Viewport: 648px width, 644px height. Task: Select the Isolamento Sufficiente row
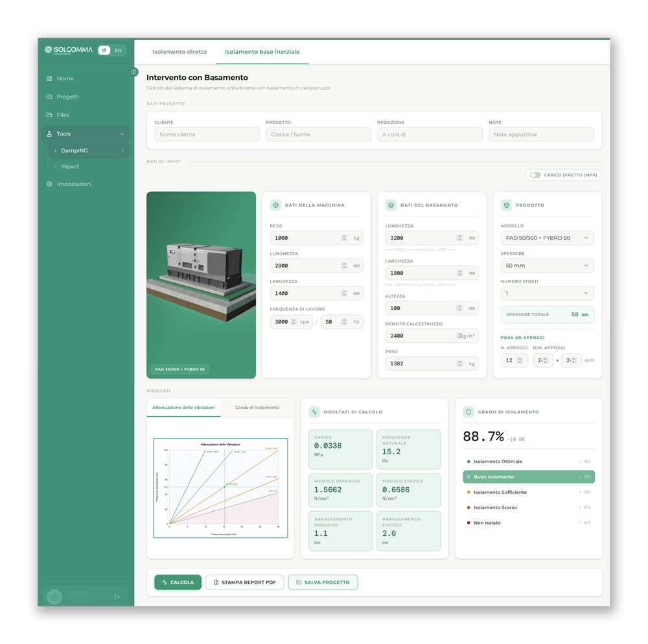[x=529, y=492]
